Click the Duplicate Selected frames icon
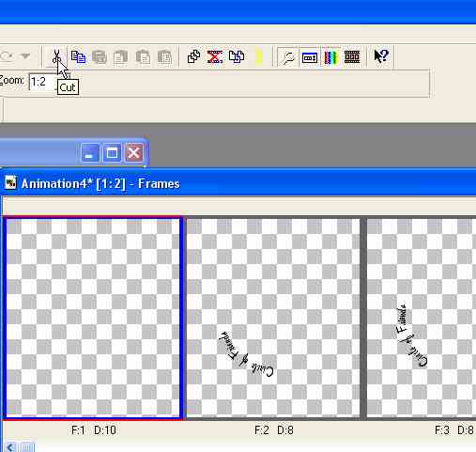Screen dimensions: 476x452 193,56
